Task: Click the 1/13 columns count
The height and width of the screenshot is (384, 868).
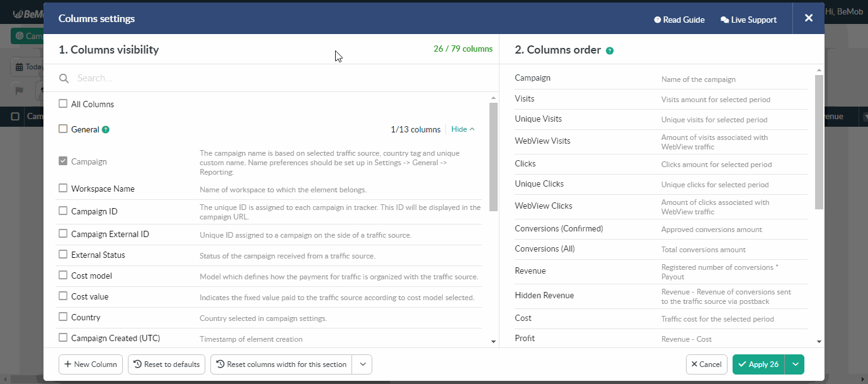Action: point(416,129)
